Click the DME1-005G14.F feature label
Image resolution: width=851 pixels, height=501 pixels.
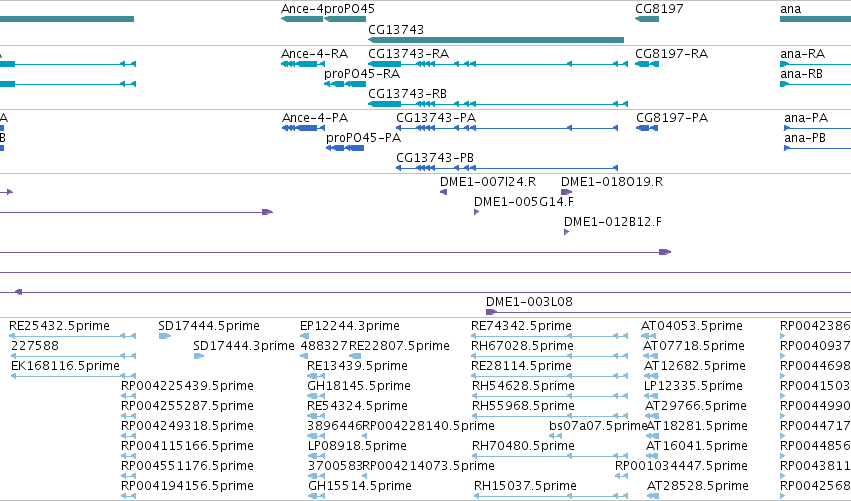point(524,202)
